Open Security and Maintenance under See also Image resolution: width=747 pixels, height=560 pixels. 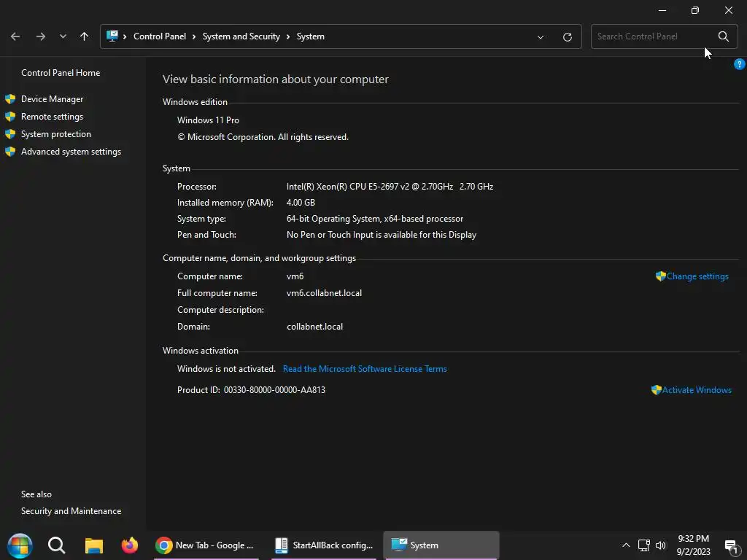(71, 511)
